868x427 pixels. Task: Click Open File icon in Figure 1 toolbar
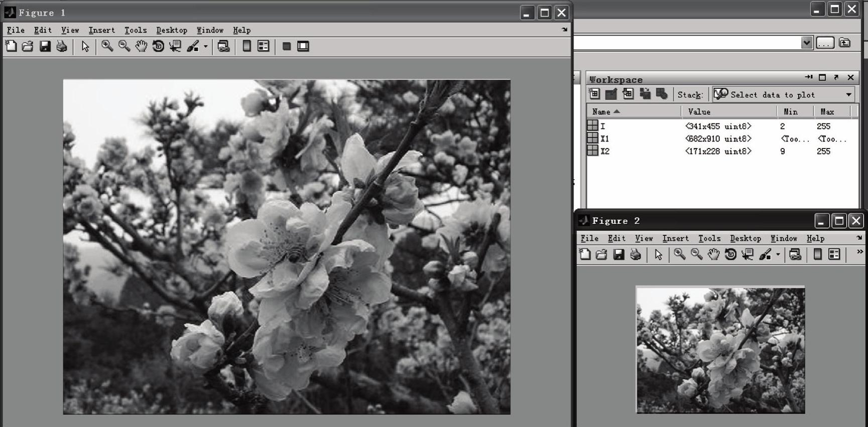tap(28, 47)
